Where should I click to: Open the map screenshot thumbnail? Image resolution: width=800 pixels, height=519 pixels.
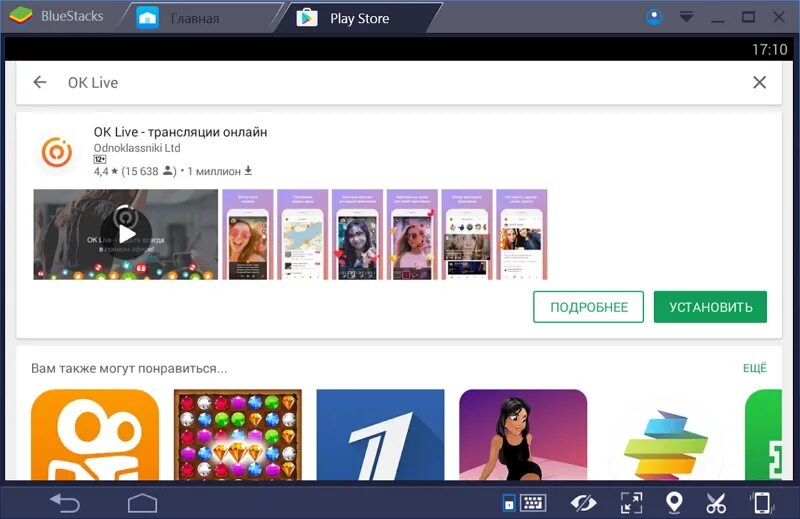point(303,234)
